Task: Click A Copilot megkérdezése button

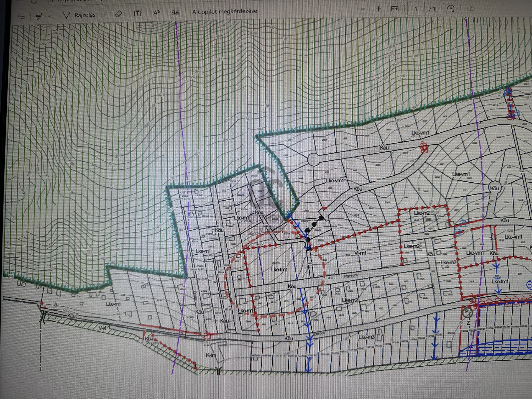Action: click(x=224, y=11)
